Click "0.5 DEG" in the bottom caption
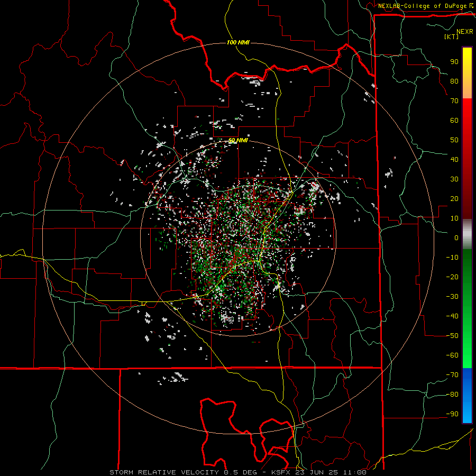 point(241,472)
